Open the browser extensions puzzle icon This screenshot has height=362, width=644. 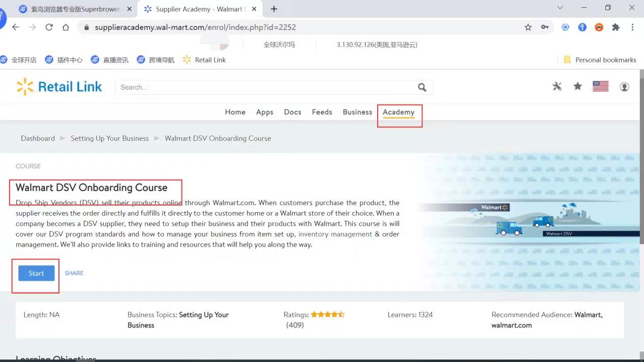click(616, 27)
